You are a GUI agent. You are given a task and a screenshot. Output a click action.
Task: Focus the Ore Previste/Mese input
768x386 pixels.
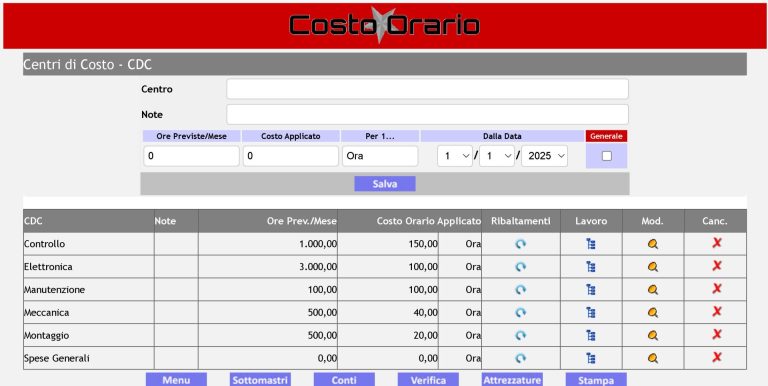click(x=192, y=156)
